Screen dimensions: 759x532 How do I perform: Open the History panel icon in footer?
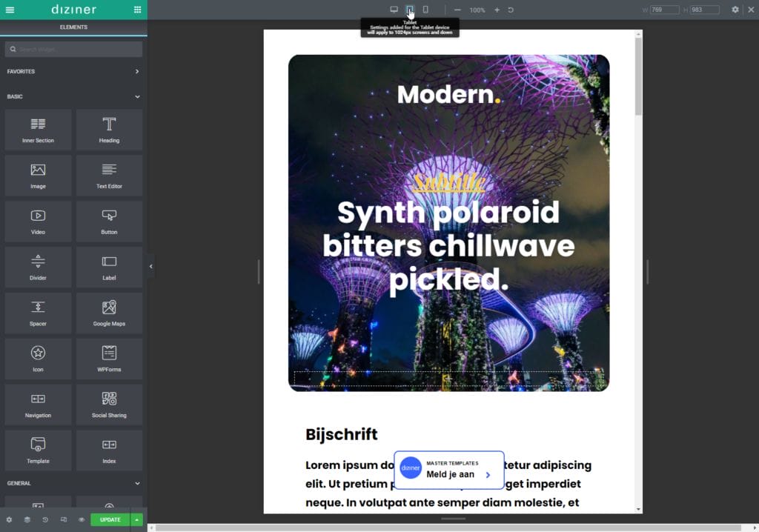(x=45, y=519)
